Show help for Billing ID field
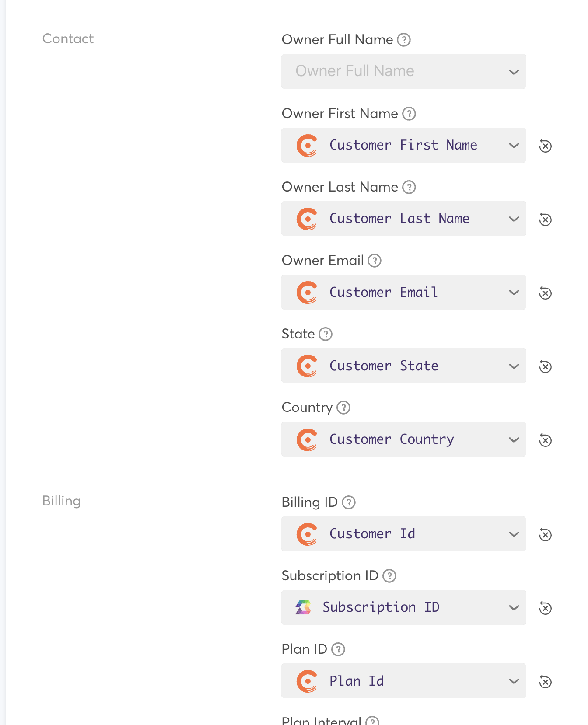This screenshot has width=588, height=725. tap(348, 502)
